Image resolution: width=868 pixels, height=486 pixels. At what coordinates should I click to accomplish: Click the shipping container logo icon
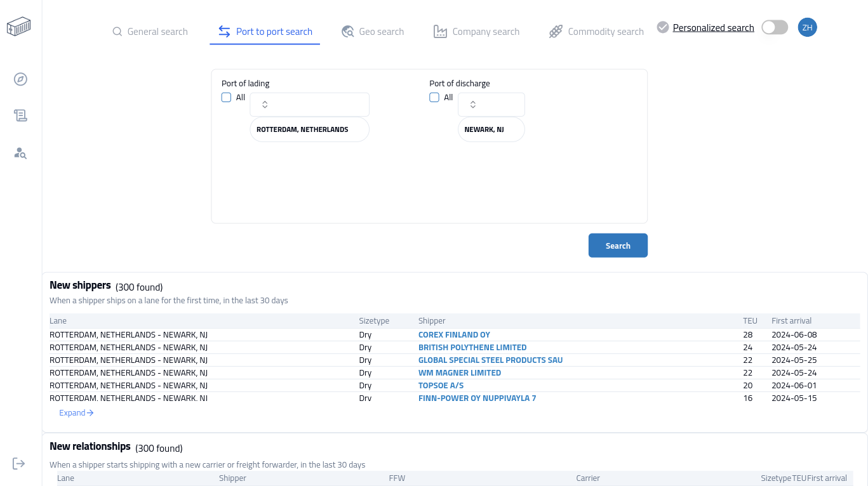point(19,27)
